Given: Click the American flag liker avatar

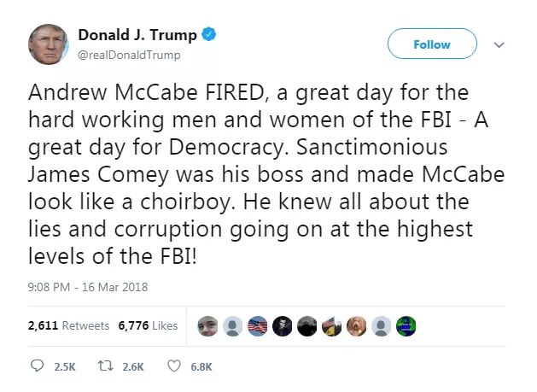Looking at the screenshot, I should (x=257, y=325).
